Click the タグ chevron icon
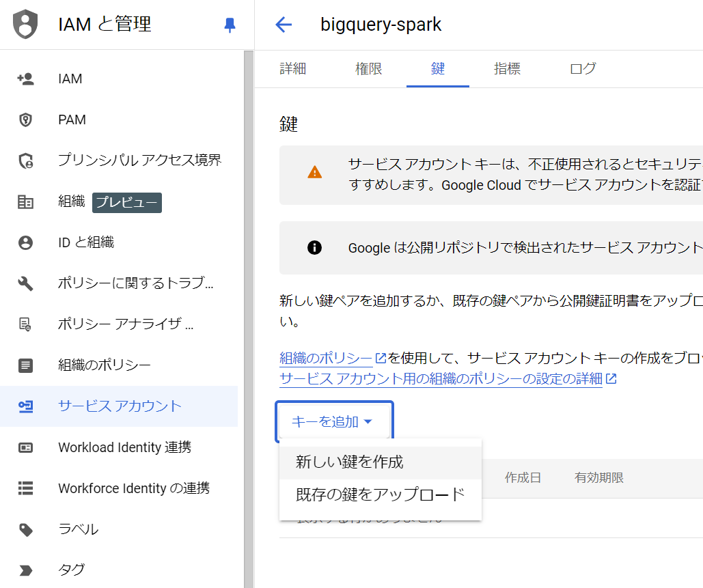703x588 pixels. (25, 570)
